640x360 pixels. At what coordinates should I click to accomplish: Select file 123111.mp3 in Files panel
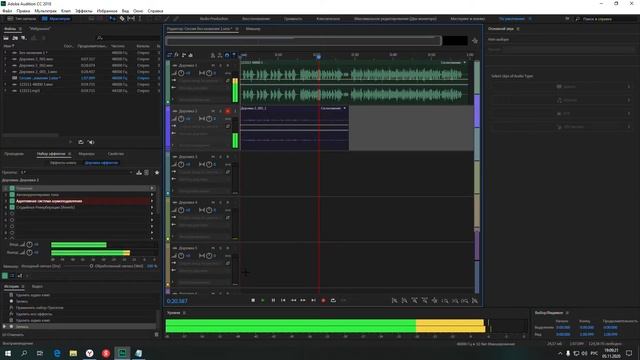point(29,91)
